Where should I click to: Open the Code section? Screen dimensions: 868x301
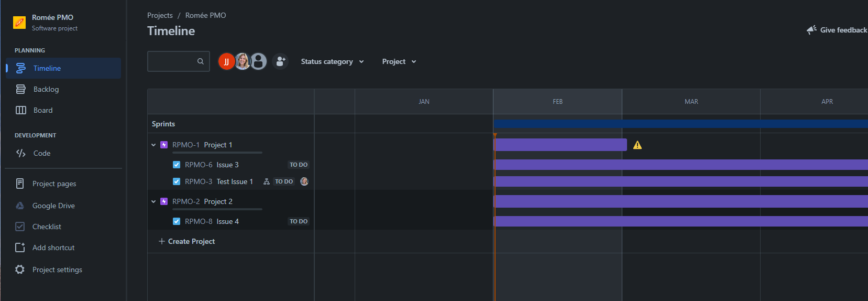[x=63, y=153]
